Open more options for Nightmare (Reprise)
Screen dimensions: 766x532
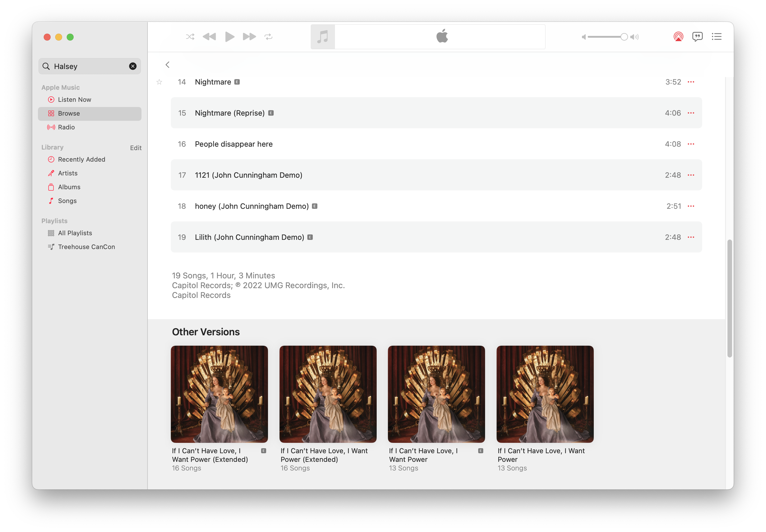click(x=691, y=113)
